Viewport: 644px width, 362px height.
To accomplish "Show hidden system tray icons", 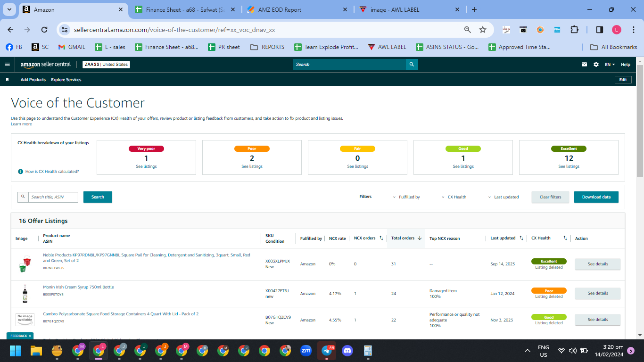I will tap(528, 351).
